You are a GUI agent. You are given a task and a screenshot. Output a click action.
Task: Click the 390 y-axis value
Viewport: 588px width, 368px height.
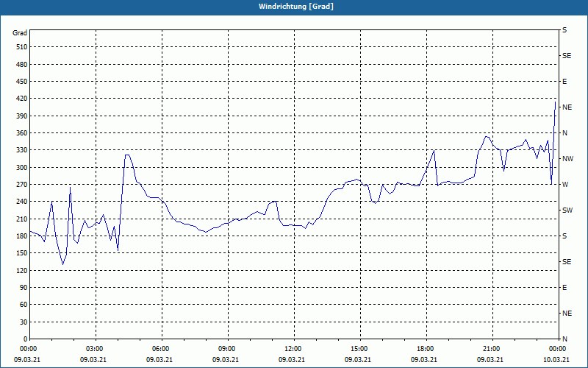[22, 116]
